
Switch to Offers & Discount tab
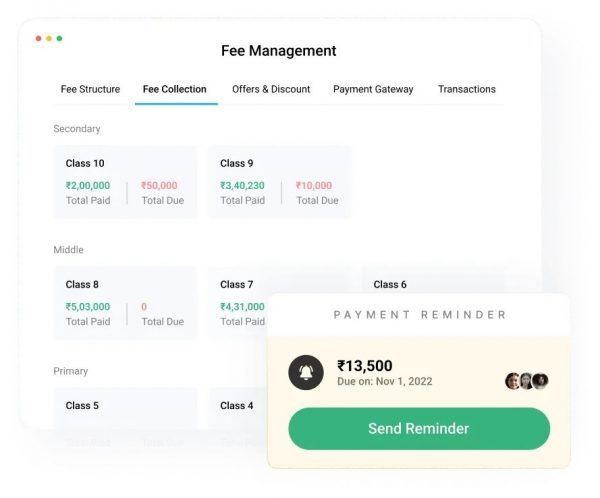(x=271, y=89)
